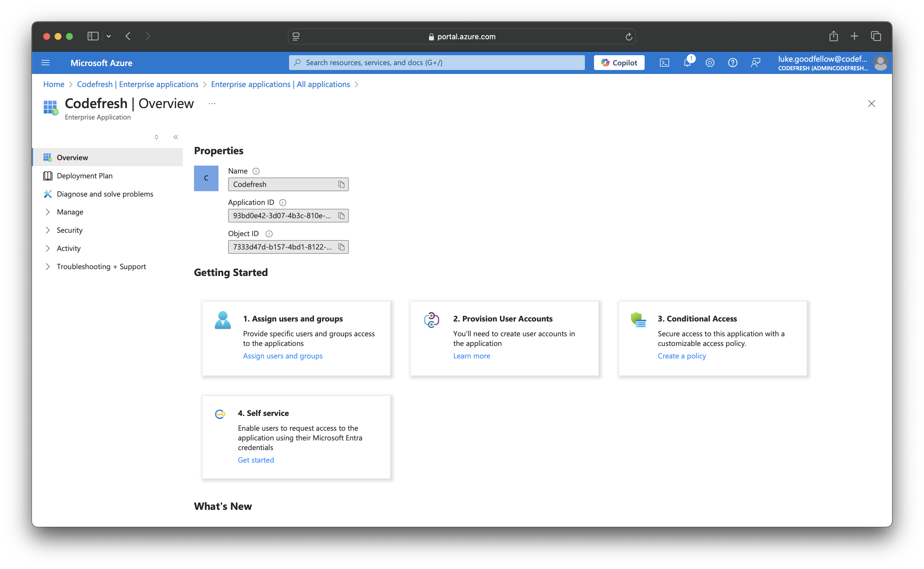Open portal settings gear icon
The width and height of the screenshot is (924, 569).
pyautogui.click(x=709, y=63)
